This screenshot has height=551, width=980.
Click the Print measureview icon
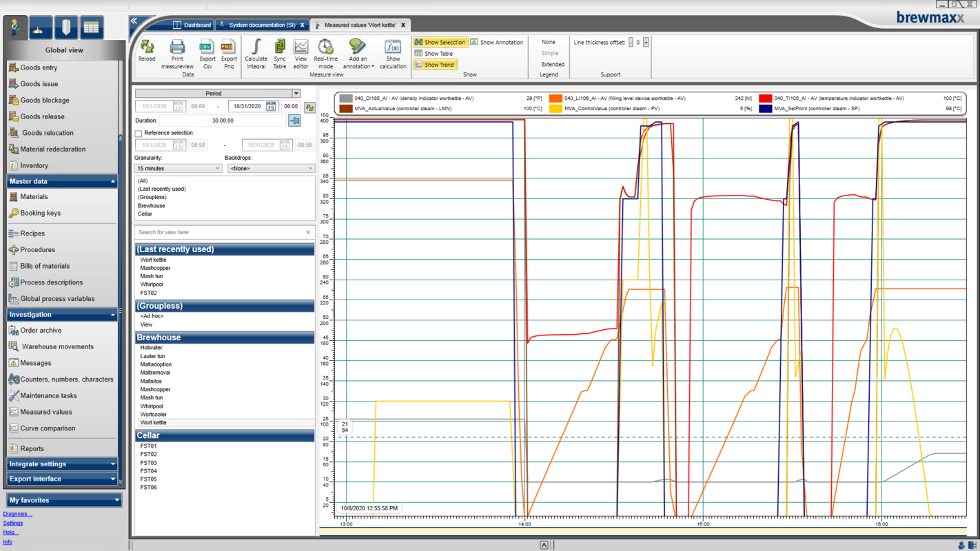[x=177, y=48]
